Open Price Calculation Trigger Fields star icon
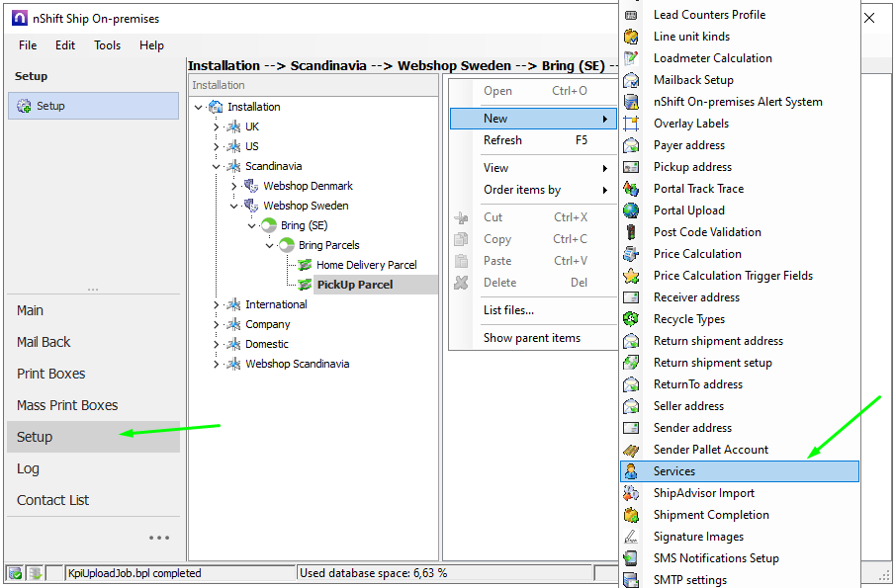The width and height of the screenshot is (896, 588). point(631,275)
